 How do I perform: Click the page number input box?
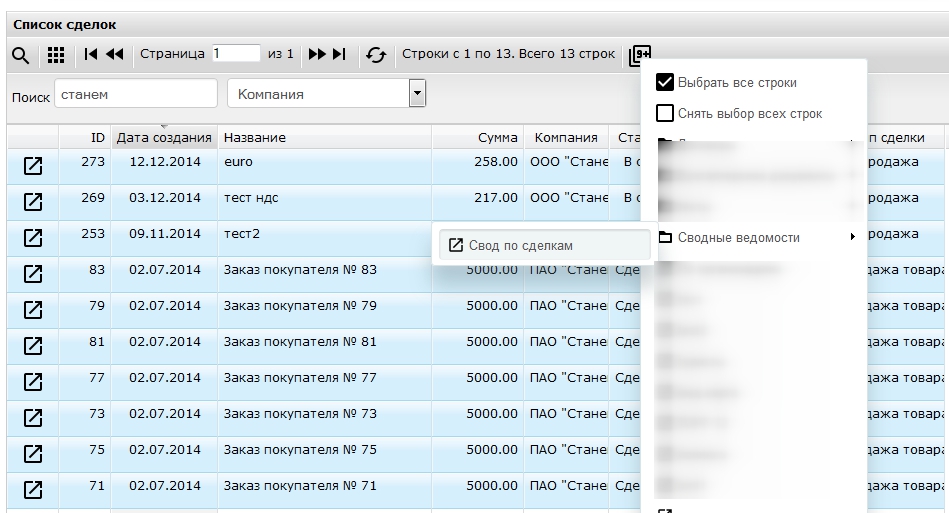(235, 54)
